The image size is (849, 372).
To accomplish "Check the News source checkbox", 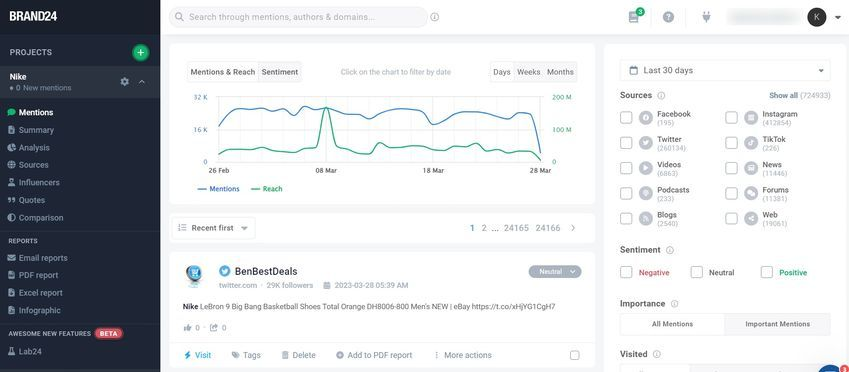I will pyautogui.click(x=732, y=168).
